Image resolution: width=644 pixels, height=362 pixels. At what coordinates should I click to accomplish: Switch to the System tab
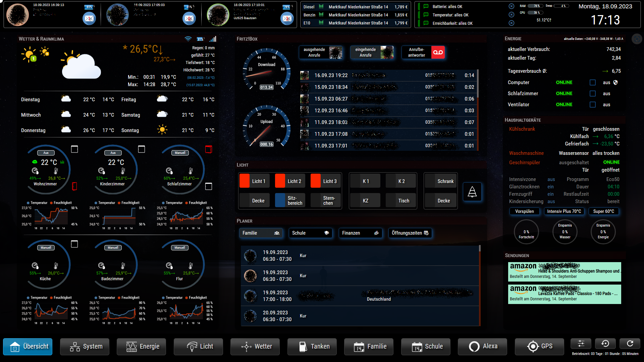tap(85, 346)
